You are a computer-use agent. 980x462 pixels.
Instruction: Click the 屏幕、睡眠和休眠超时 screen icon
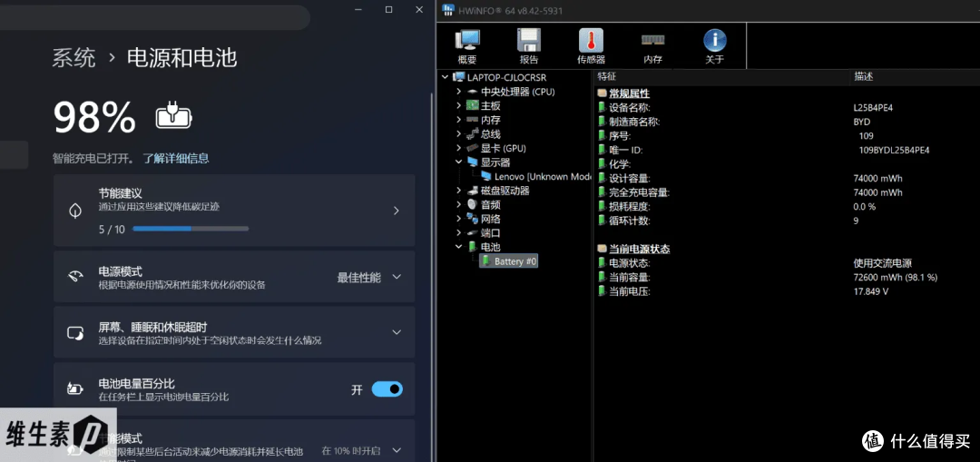(75, 333)
